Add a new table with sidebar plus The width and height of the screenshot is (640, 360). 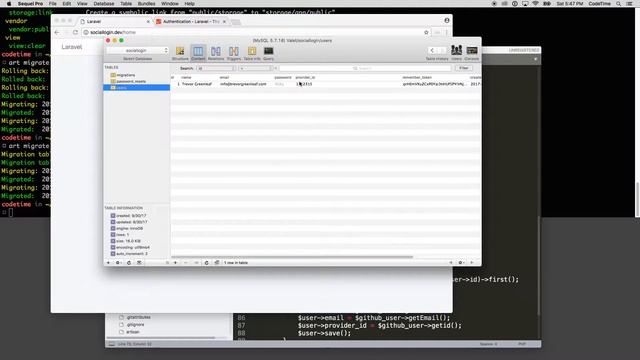[x=109, y=263]
